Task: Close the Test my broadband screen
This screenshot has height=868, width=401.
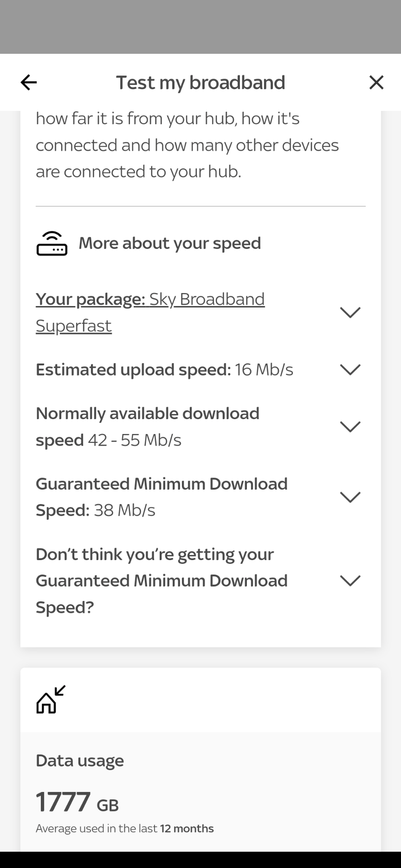Action: pyautogui.click(x=376, y=82)
